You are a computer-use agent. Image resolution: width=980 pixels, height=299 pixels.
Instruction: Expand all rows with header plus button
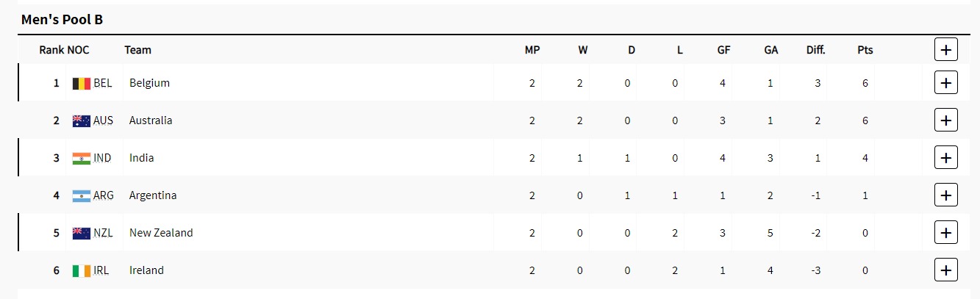945,50
